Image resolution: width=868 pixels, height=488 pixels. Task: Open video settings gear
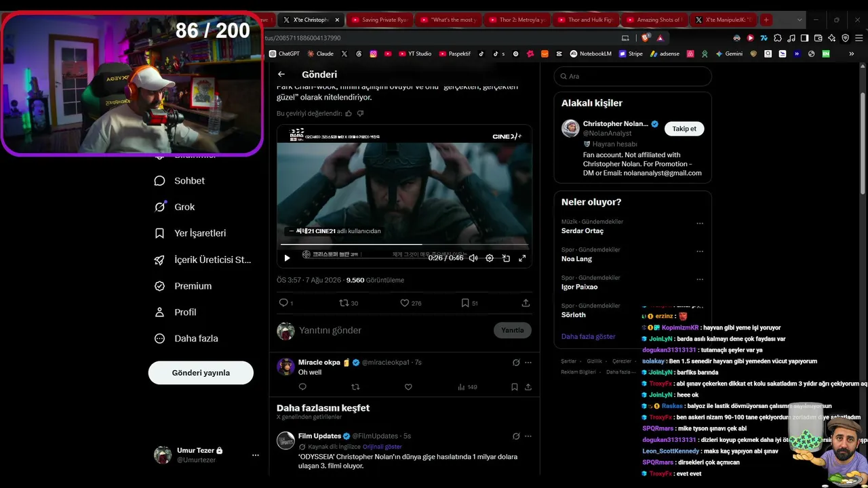point(490,258)
